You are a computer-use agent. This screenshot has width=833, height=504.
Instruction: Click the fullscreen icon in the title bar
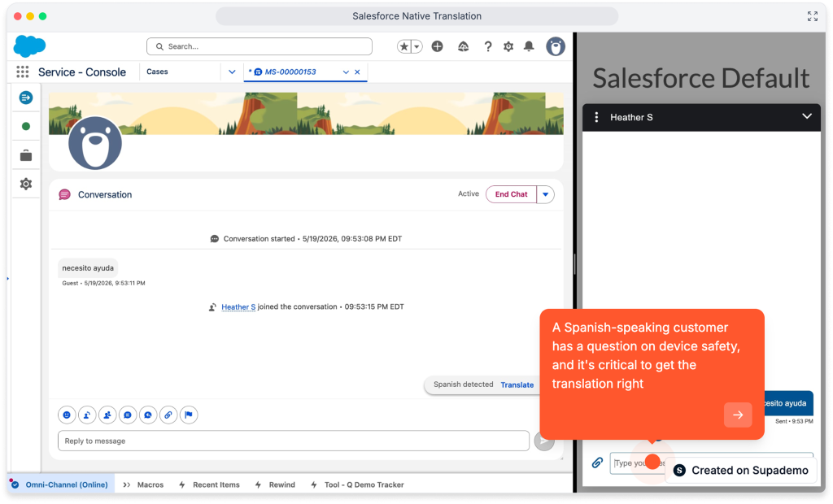[x=813, y=16]
